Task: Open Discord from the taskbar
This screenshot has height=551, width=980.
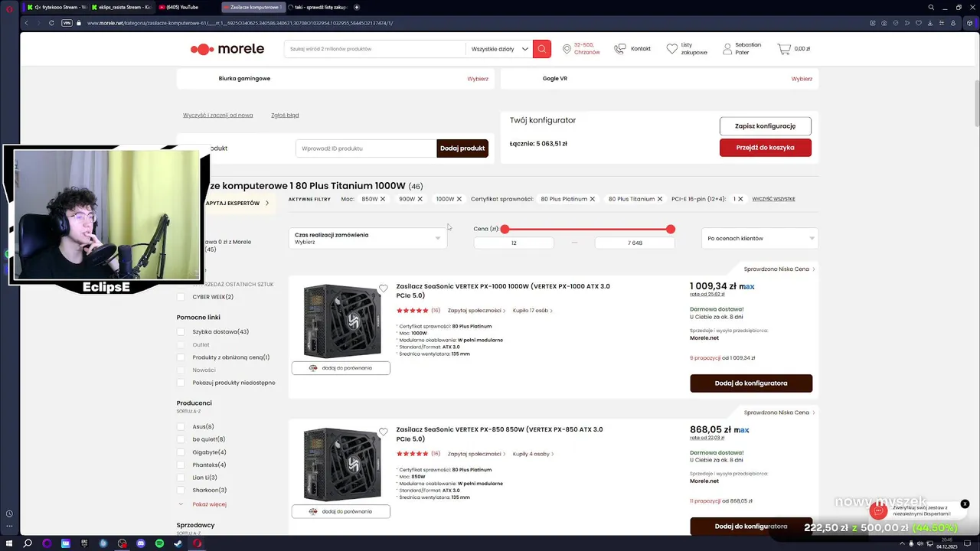Action: [x=141, y=543]
